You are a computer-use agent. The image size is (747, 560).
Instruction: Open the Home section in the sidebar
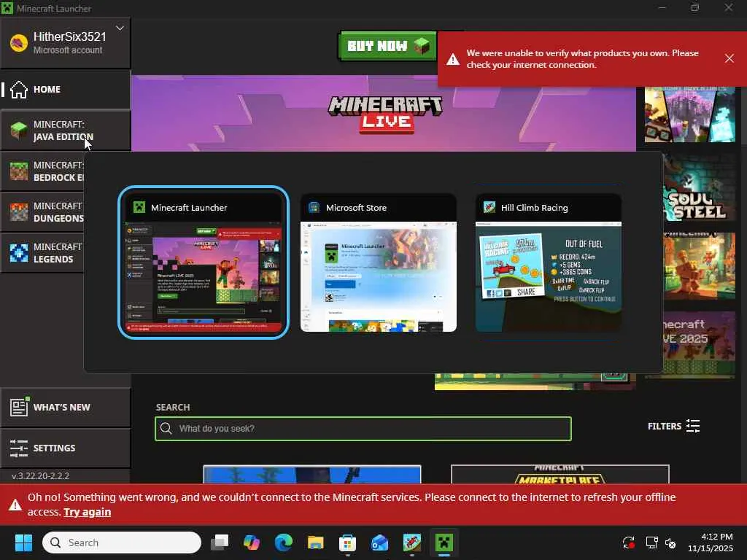pos(65,90)
